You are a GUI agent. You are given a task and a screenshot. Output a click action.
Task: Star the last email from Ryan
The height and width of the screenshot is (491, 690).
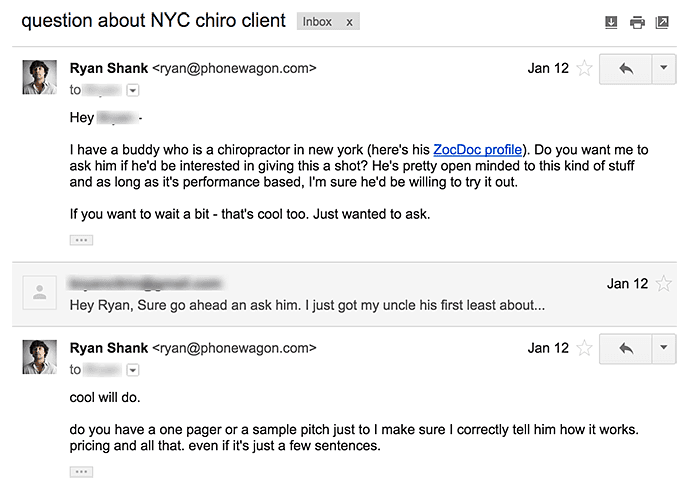tap(585, 348)
